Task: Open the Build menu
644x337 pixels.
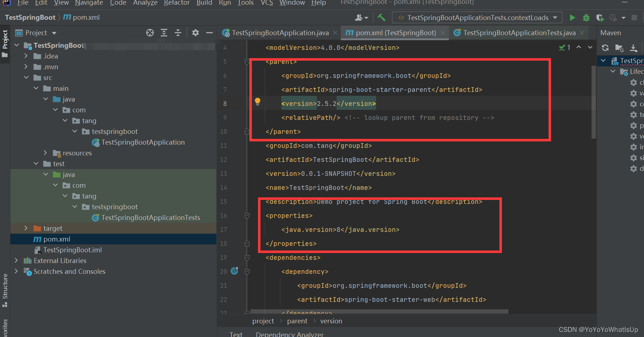Action: click(204, 3)
